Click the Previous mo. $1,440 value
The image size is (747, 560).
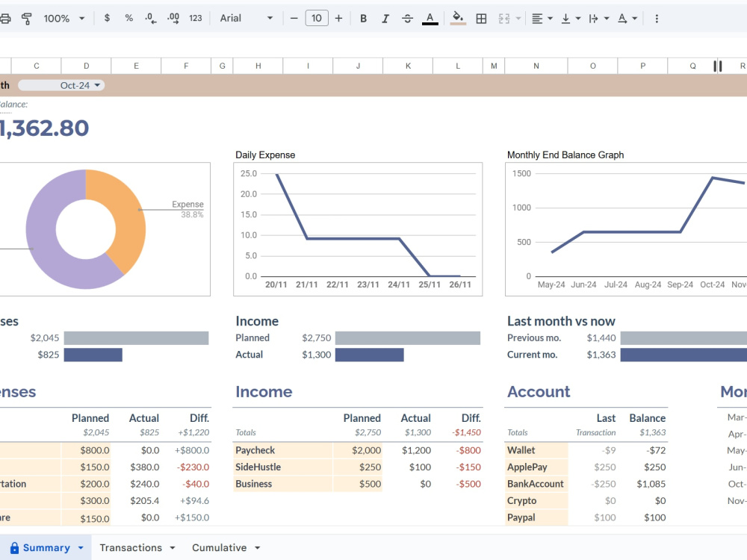coord(601,337)
